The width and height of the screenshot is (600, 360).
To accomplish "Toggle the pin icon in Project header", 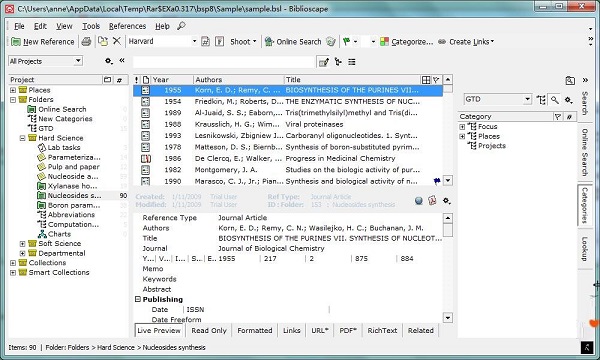I will pyautogui.click(x=119, y=80).
